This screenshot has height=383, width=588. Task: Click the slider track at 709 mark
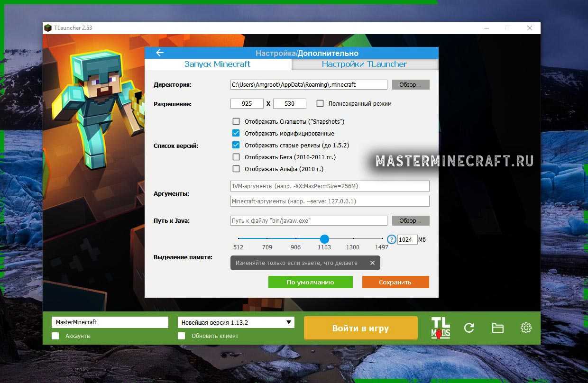tap(267, 238)
